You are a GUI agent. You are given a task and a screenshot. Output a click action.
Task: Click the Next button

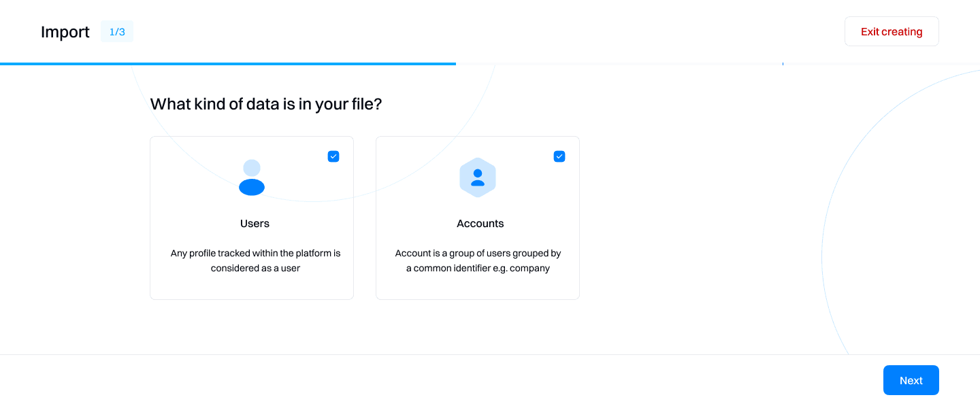click(911, 380)
